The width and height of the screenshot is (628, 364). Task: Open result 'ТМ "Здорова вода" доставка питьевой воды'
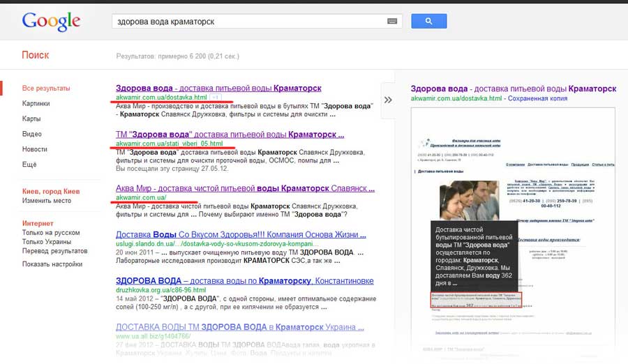click(230, 135)
